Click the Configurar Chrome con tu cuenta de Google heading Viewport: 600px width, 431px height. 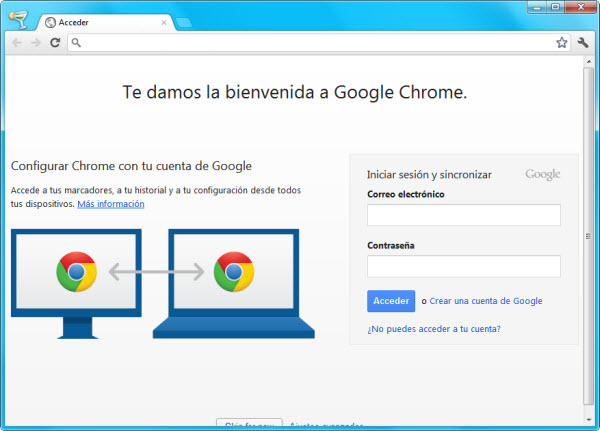[131, 166]
